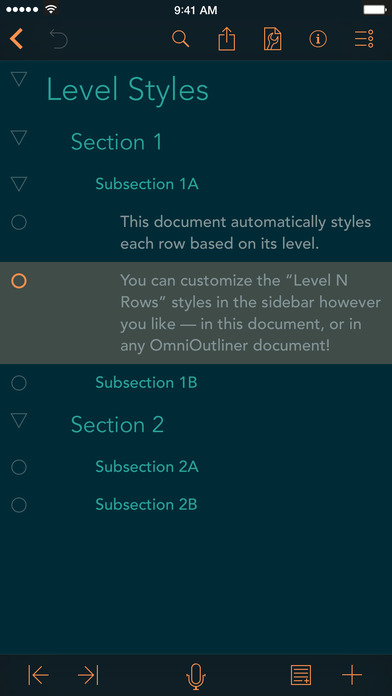Collapse the Section 1 disclosure triangle

[x=19, y=138]
